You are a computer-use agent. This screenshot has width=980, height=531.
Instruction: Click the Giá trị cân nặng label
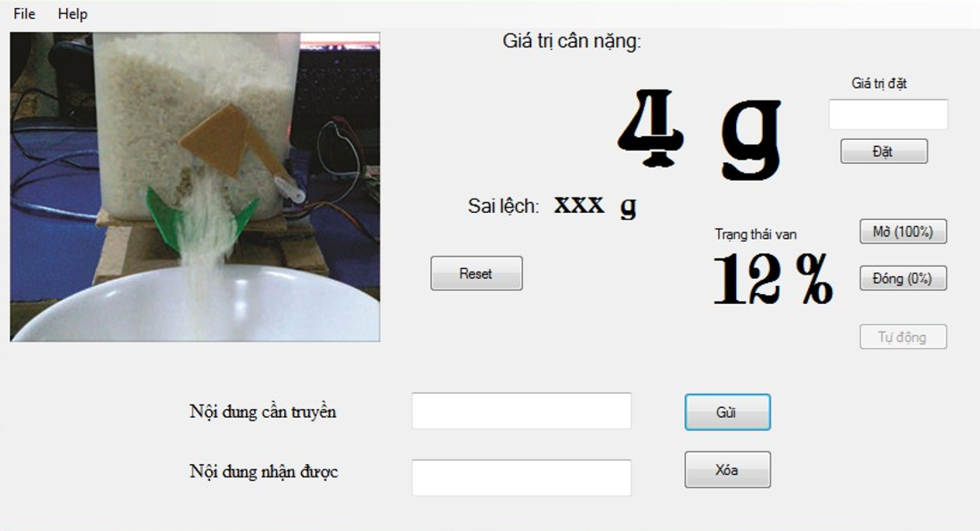[572, 41]
